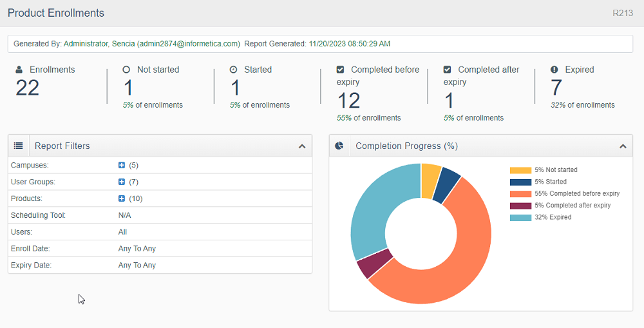Click the Scheduling Tool N/A value
Viewport: 644px width, 328px height.
click(124, 215)
